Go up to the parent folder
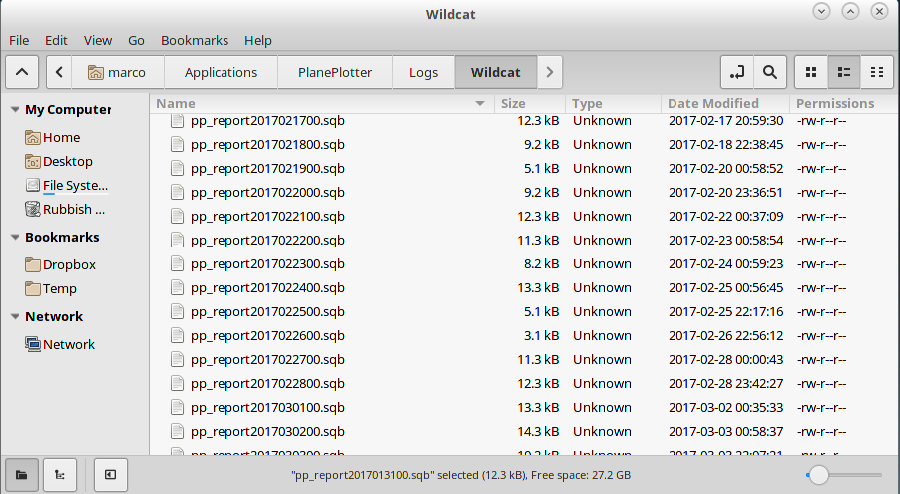Viewport: 900px width, 494px height. 24,72
